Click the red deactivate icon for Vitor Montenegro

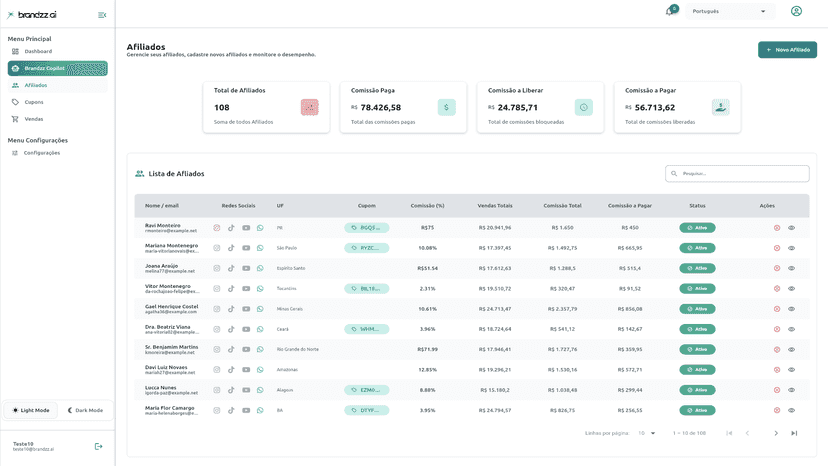click(777, 288)
